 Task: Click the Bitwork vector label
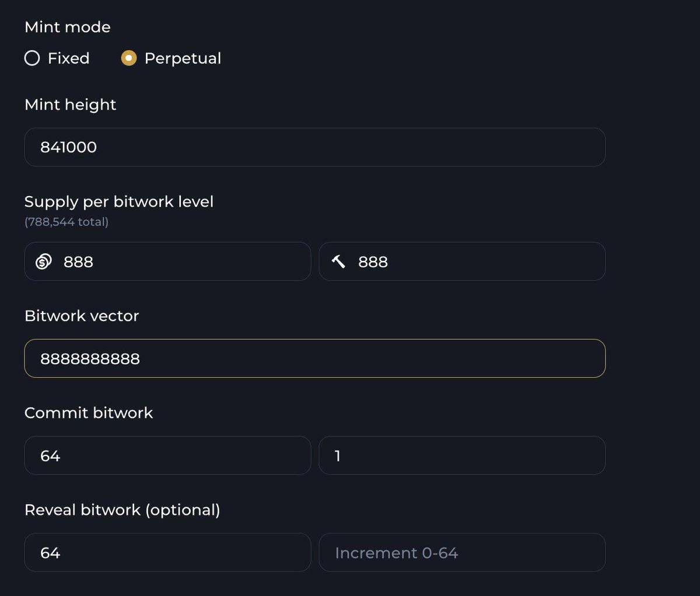click(82, 316)
